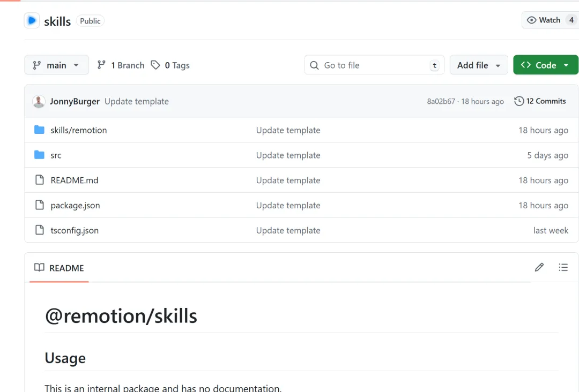Open commit message for skills/remotion row
The height and width of the screenshot is (392, 579).
point(288,130)
